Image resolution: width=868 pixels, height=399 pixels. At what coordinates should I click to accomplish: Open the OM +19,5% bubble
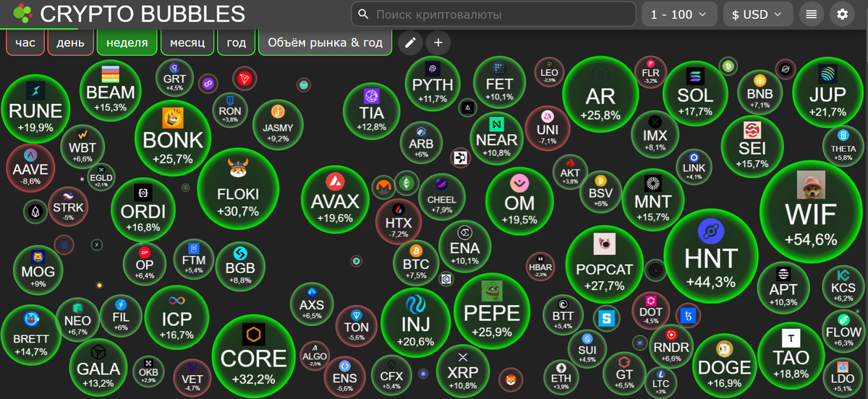tap(519, 202)
